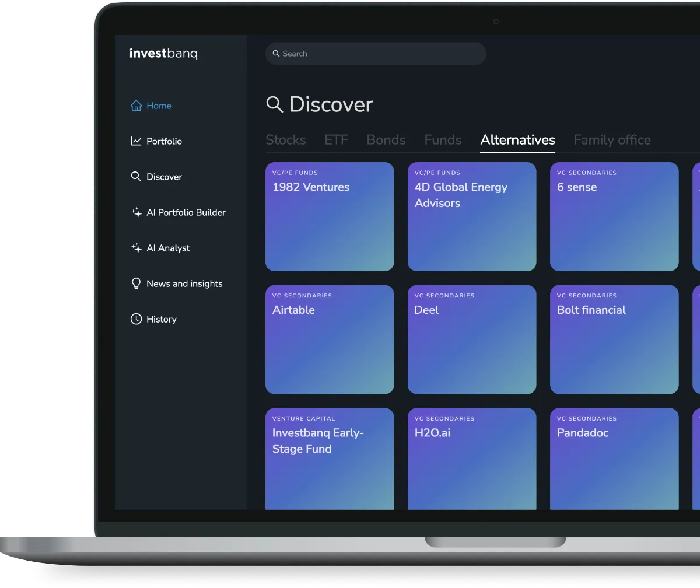Focus the Search input field
The width and height of the screenshot is (700, 588).
point(376,54)
